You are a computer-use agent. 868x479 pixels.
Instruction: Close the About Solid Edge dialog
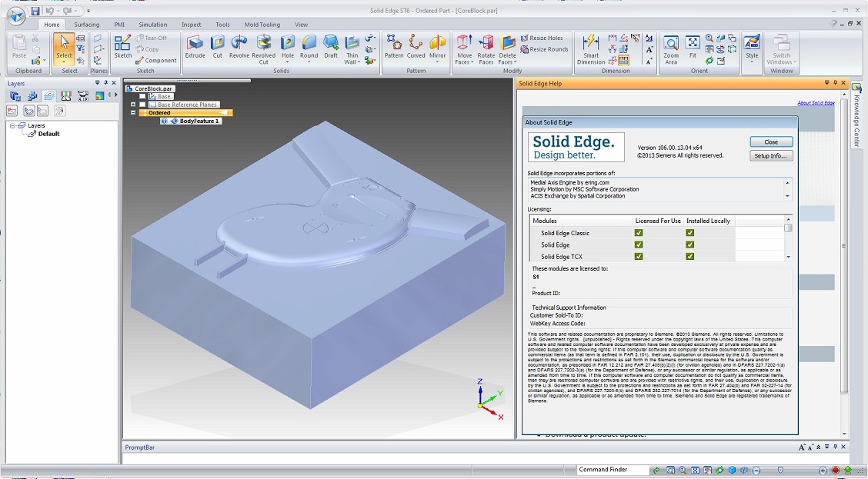[771, 141]
